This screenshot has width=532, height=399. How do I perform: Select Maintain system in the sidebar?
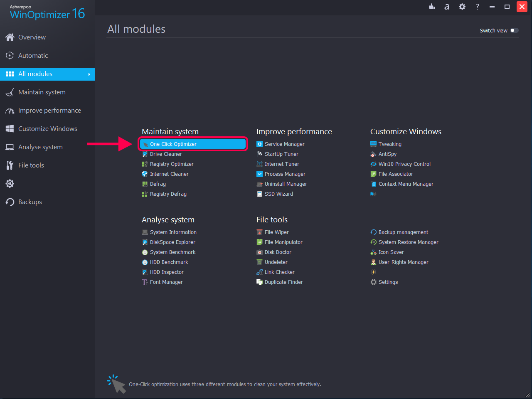click(42, 92)
